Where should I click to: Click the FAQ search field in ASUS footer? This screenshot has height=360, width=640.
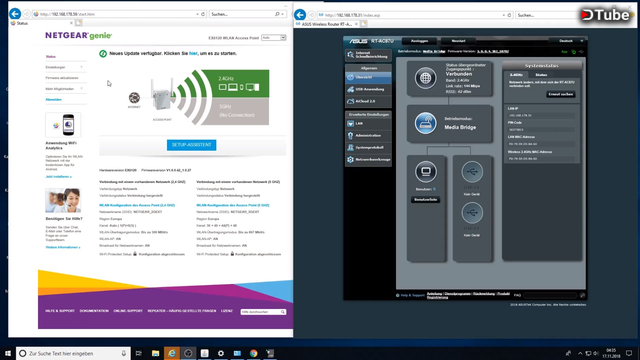click(550, 295)
